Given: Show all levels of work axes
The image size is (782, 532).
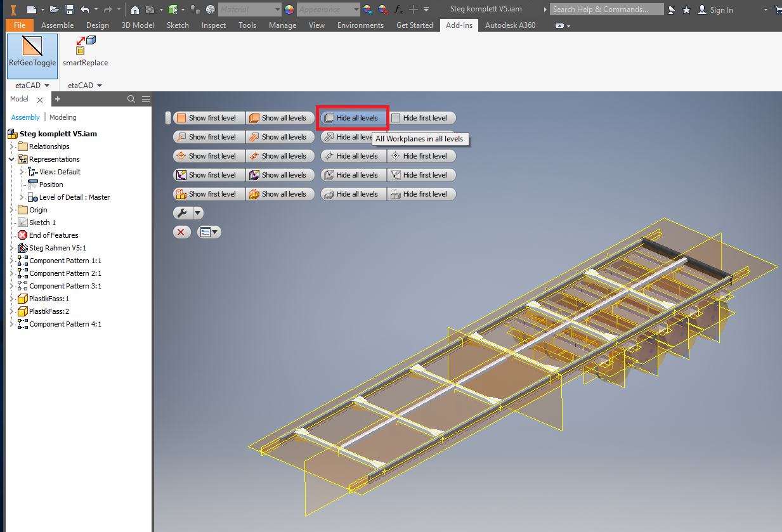Looking at the screenshot, I should point(280,137).
